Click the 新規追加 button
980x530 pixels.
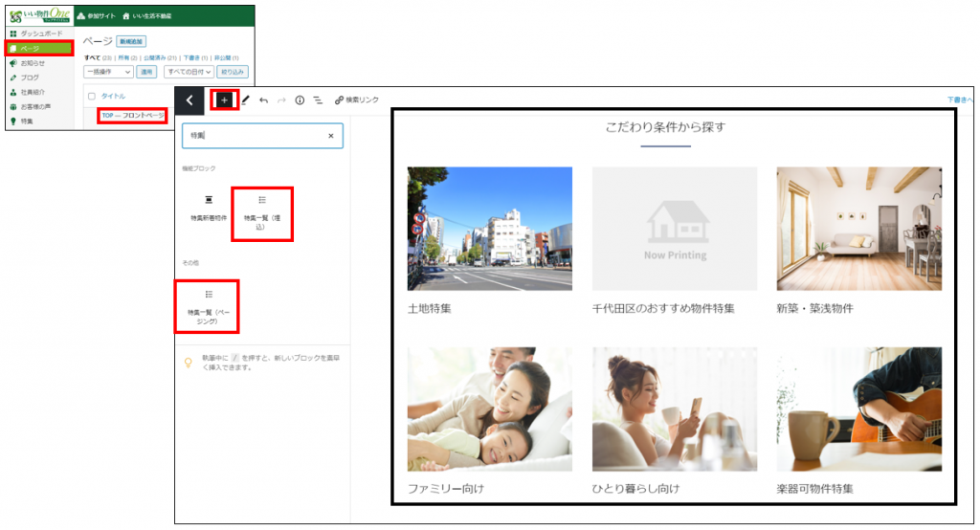[131, 42]
